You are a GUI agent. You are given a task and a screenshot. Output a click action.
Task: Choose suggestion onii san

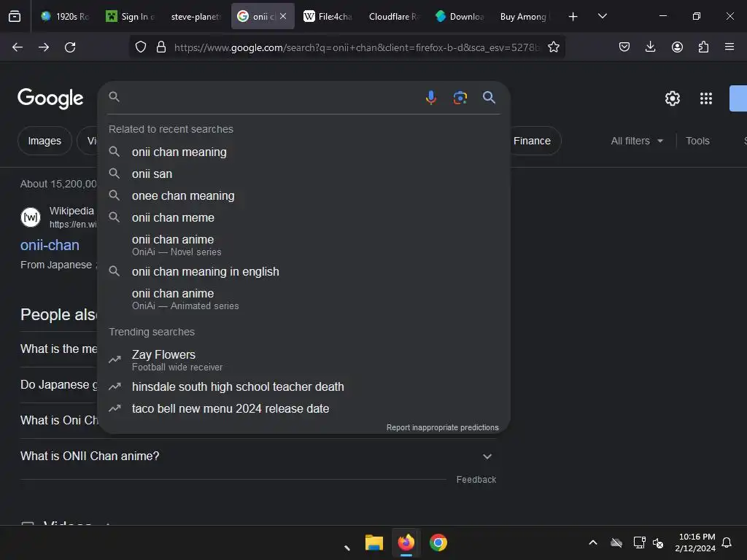[x=304, y=174]
